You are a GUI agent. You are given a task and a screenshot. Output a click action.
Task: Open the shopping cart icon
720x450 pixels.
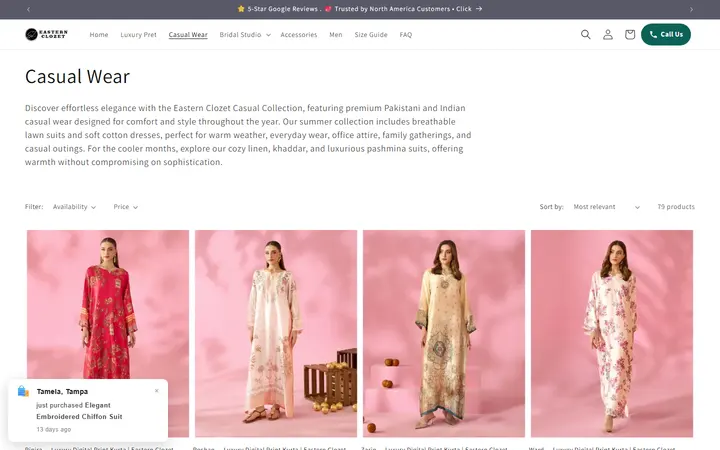coord(630,34)
